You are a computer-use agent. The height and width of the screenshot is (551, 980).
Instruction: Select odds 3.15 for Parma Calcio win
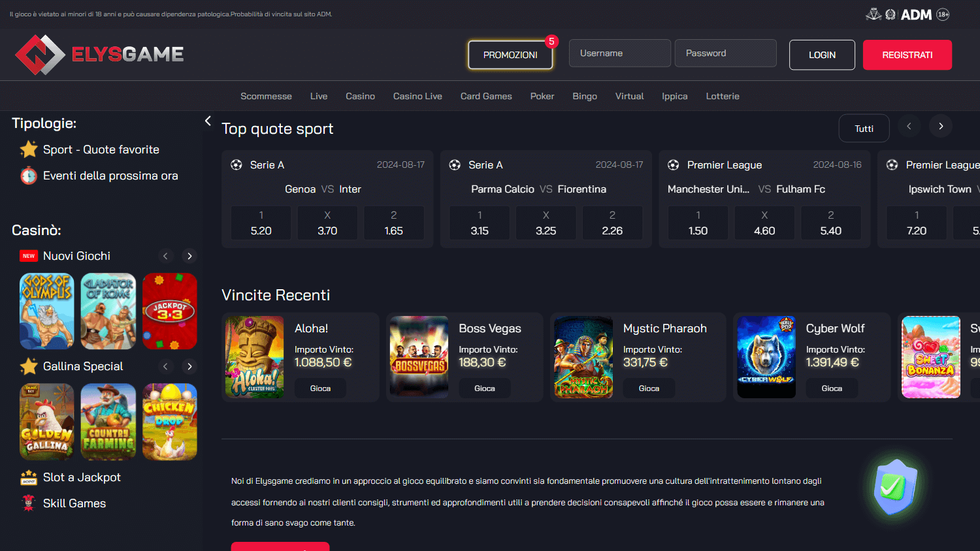(x=480, y=223)
